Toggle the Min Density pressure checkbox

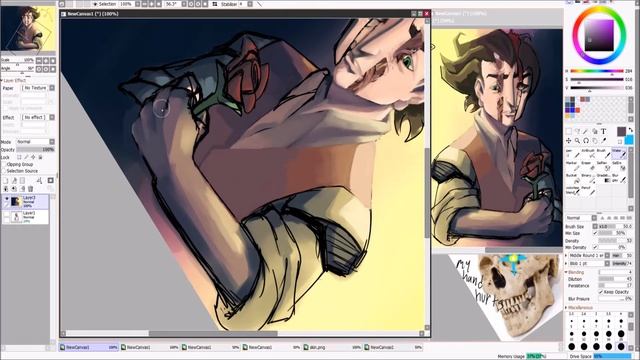[595, 247]
